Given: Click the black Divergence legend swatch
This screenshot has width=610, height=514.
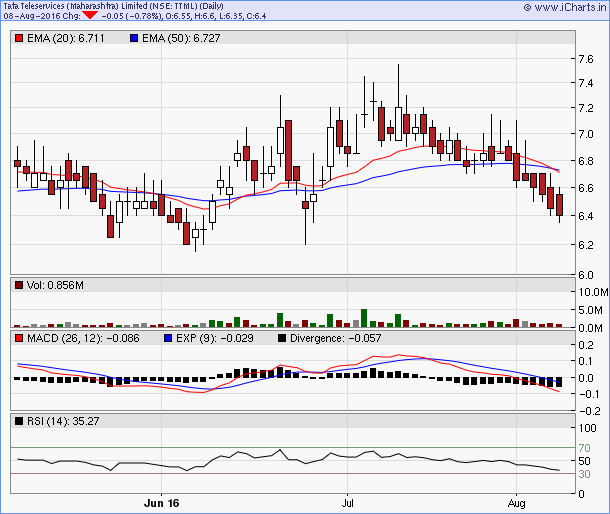Looking at the screenshot, I should 282,339.
